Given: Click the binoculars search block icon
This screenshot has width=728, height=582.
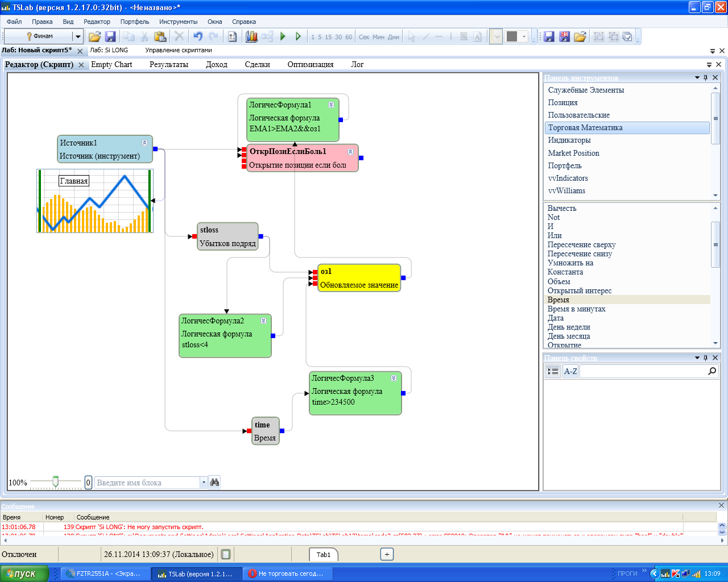Looking at the screenshot, I should [x=214, y=483].
